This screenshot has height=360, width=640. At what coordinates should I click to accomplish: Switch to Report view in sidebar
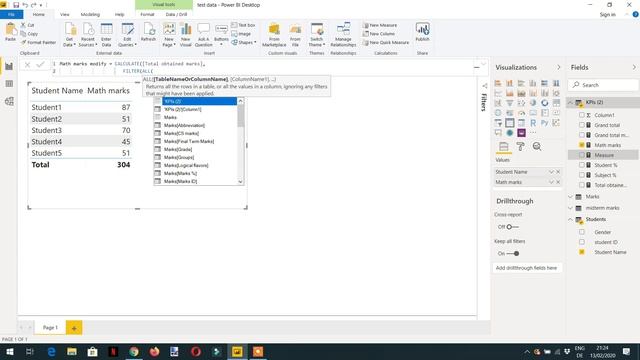click(9, 66)
